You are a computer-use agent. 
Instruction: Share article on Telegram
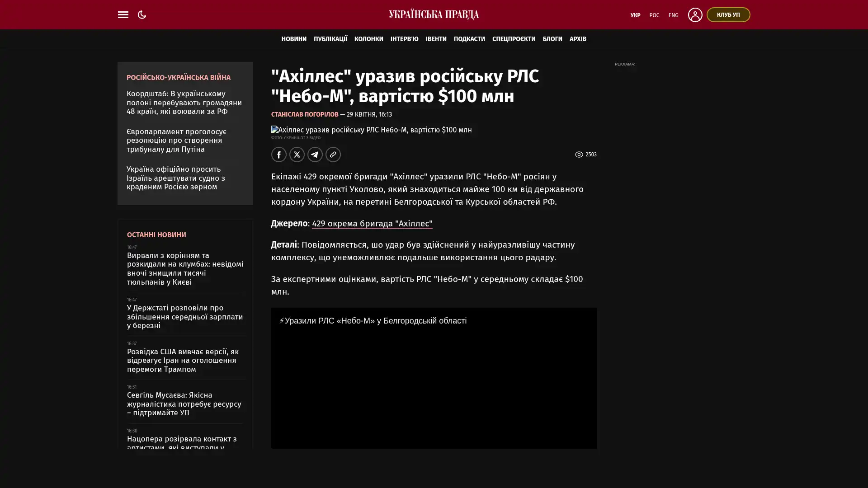315,155
